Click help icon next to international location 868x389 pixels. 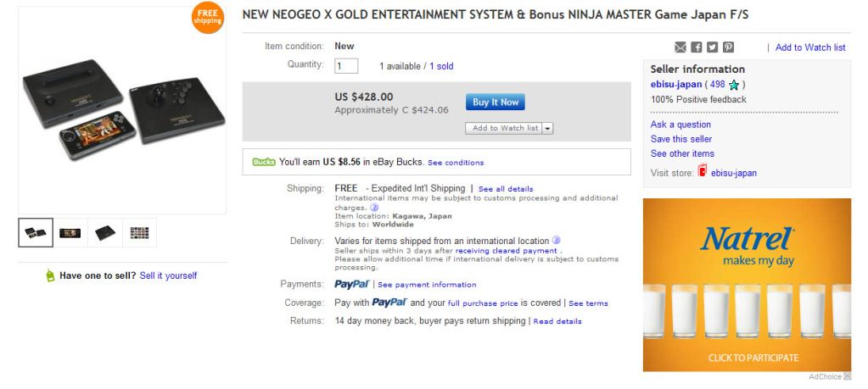[556, 241]
